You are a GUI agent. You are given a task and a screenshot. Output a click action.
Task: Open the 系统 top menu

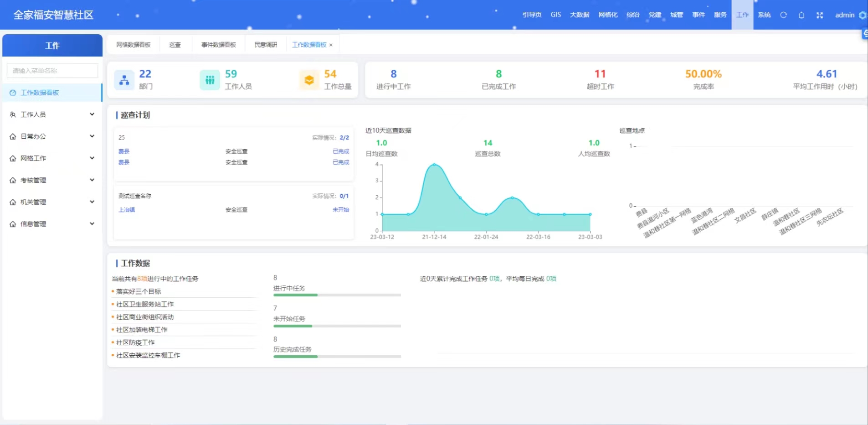point(764,15)
